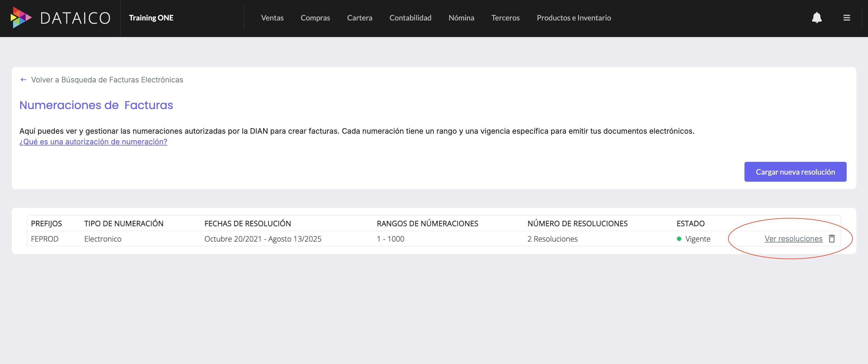Click the Dataico logo
Image resolution: width=868 pixels, height=364 pixels.
[60, 17]
